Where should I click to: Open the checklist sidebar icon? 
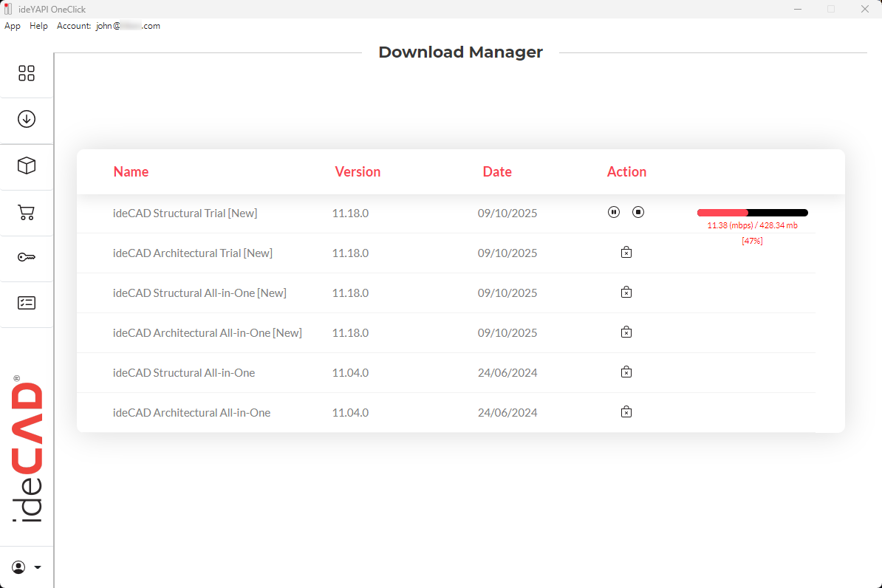(x=27, y=303)
